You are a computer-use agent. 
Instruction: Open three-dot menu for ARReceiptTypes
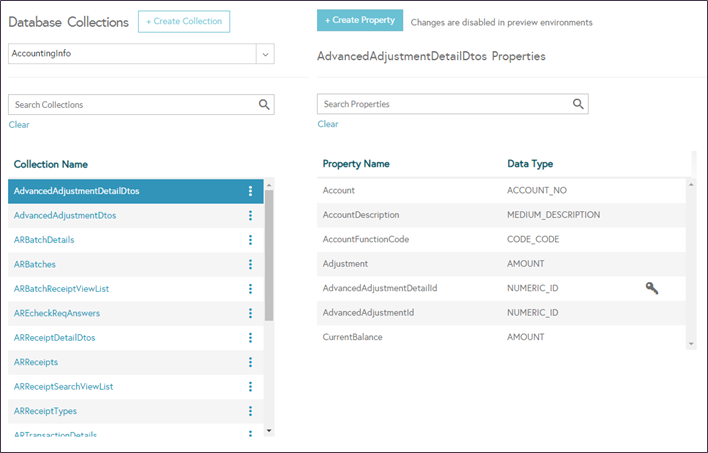[x=250, y=411]
